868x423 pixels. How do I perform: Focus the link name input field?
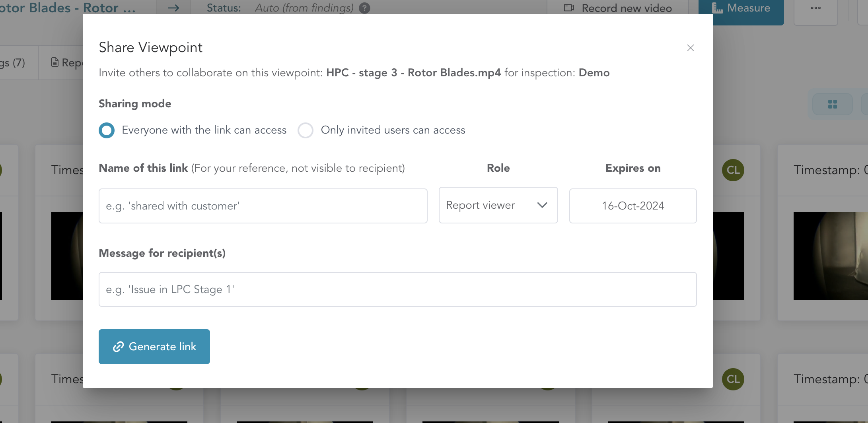[263, 206]
